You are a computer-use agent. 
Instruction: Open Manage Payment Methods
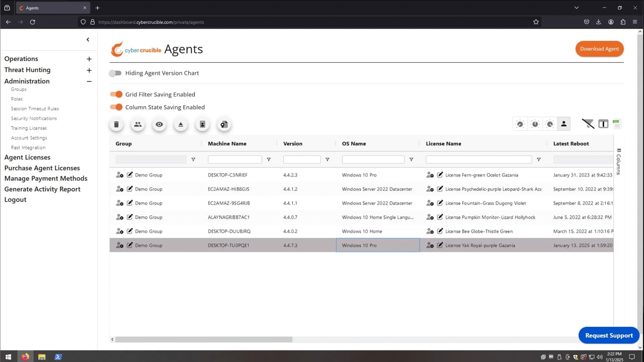(x=46, y=178)
